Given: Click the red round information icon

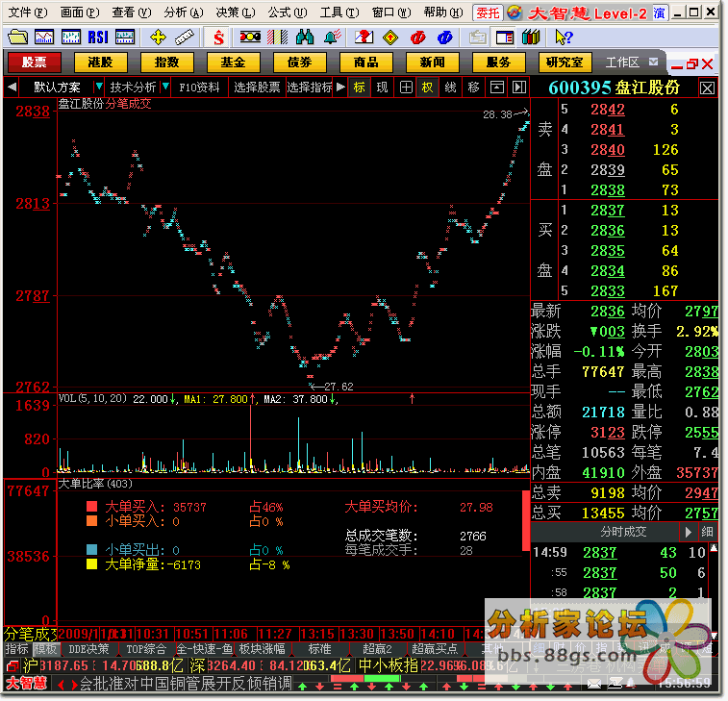Looking at the screenshot, I should (x=418, y=38).
